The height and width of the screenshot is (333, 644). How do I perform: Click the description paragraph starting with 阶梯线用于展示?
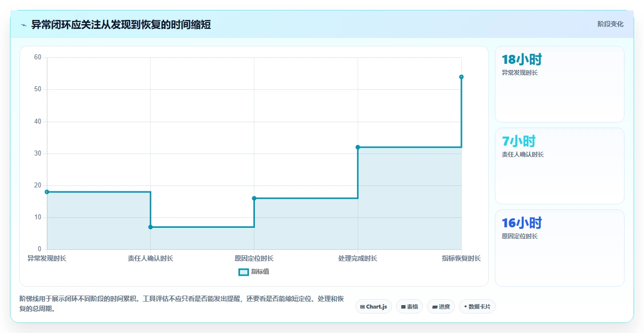click(182, 304)
